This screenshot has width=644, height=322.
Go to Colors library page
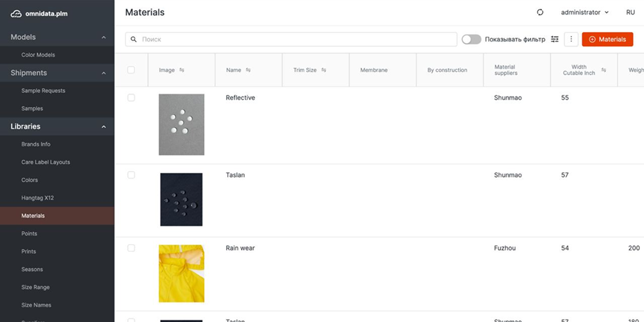pyautogui.click(x=30, y=180)
